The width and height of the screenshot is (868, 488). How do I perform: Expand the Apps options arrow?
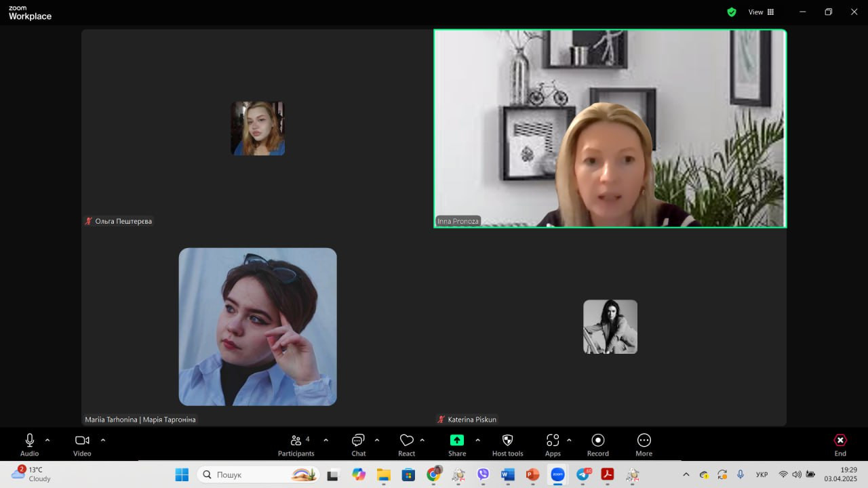click(569, 440)
